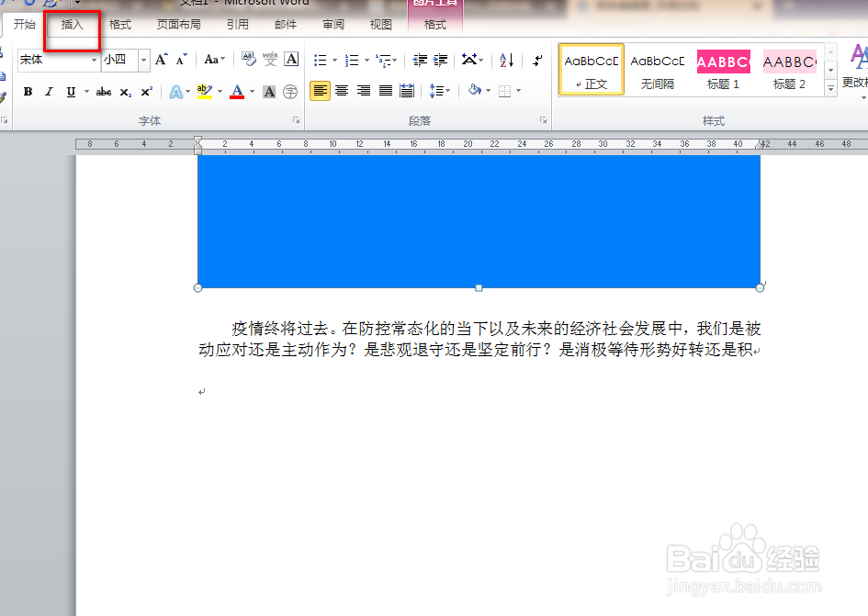
Task: Open the line spacing dropdown
Action: pos(440,91)
